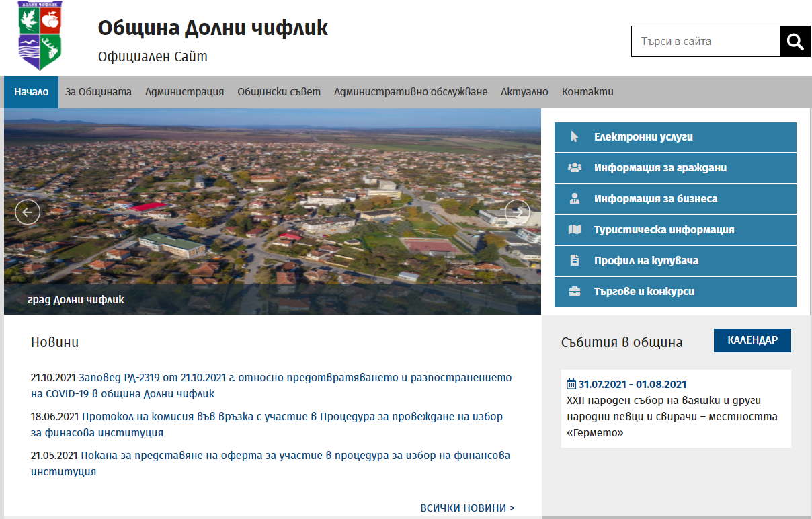Select the briefcase icon for Търгове и конкурси
The height and width of the screenshot is (519, 812).
[x=575, y=291]
